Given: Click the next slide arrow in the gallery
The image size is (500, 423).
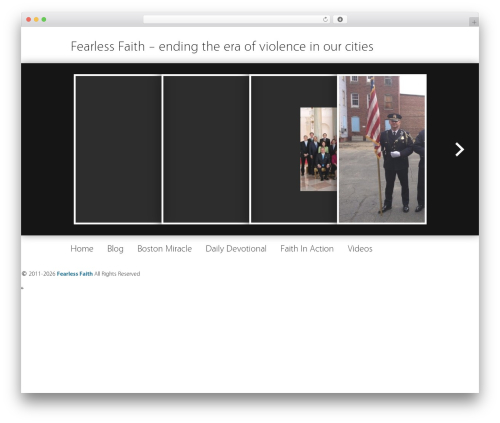Looking at the screenshot, I should (x=460, y=149).
